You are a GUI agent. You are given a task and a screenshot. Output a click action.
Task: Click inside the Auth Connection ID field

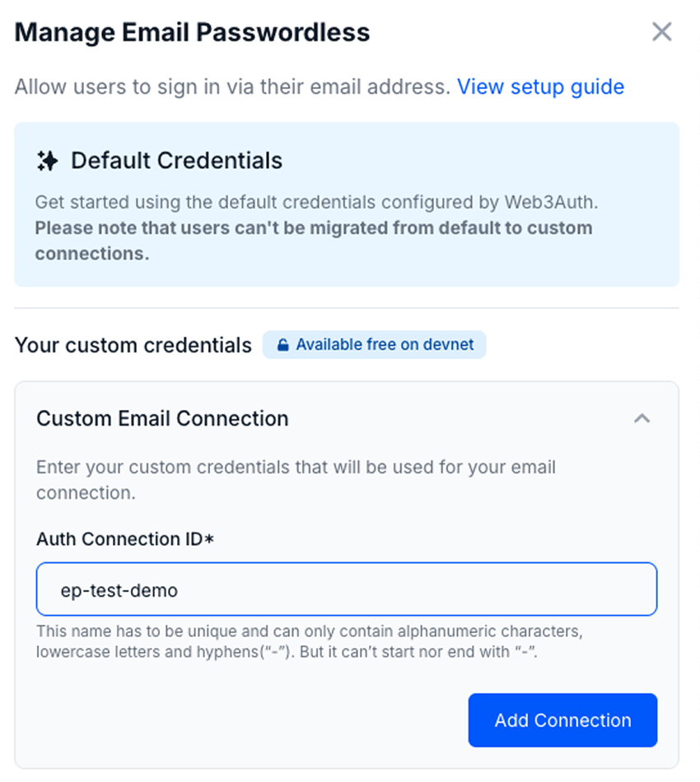coord(346,589)
